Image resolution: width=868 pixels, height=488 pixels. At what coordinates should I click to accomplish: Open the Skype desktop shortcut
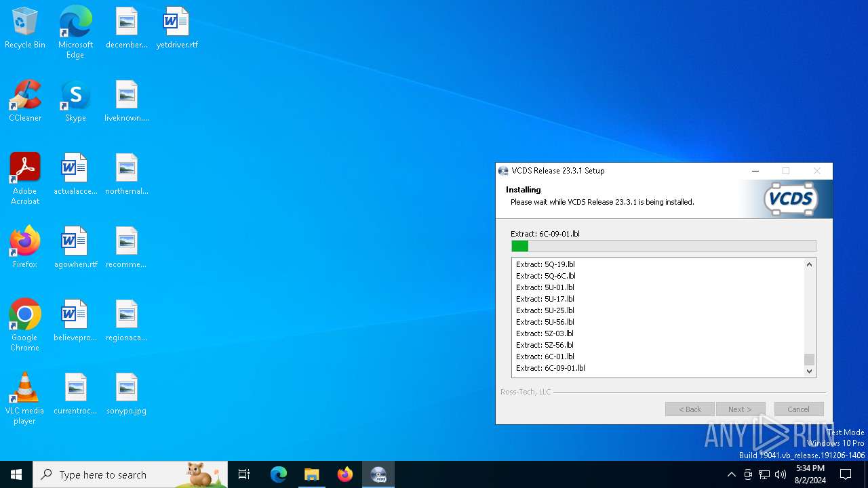click(x=75, y=102)
